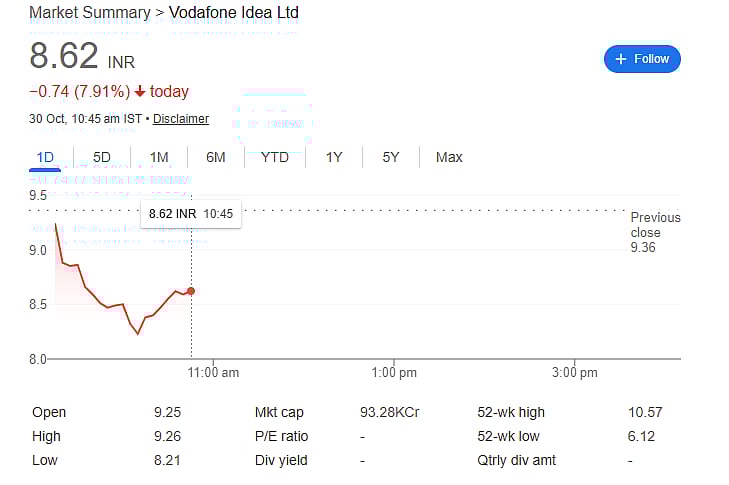Click the 11:00 am axis label
This screenshot has width=729, height=485.
click(x=215, y=373)
